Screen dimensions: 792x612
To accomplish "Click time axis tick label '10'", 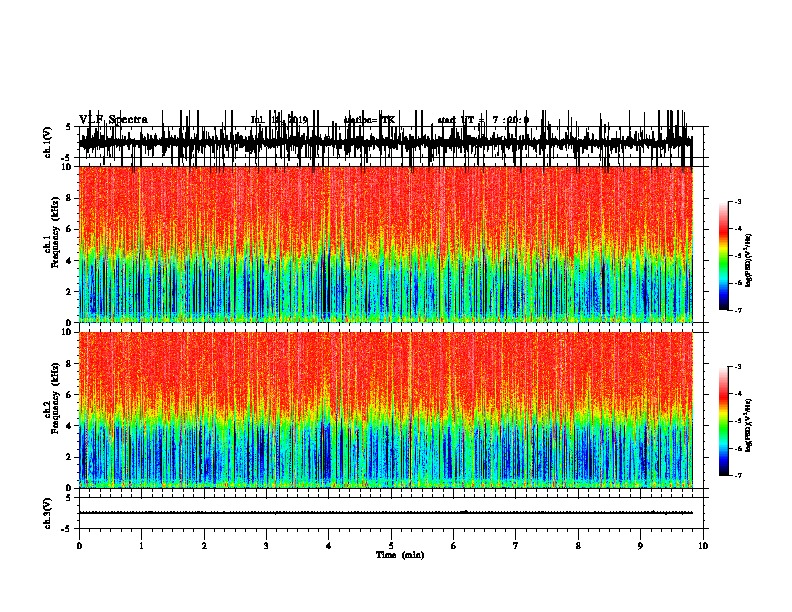I will [703, 546].
